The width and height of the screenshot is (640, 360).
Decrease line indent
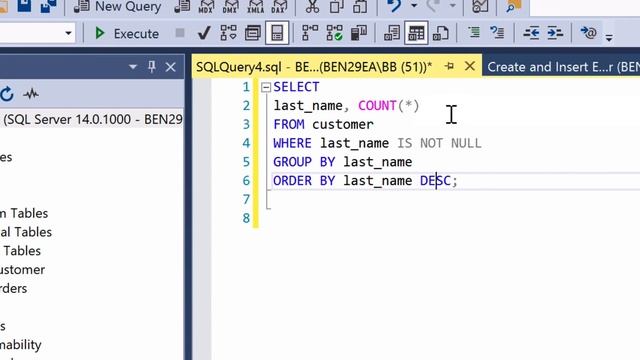pyautogui.click(x=531, y=33)
